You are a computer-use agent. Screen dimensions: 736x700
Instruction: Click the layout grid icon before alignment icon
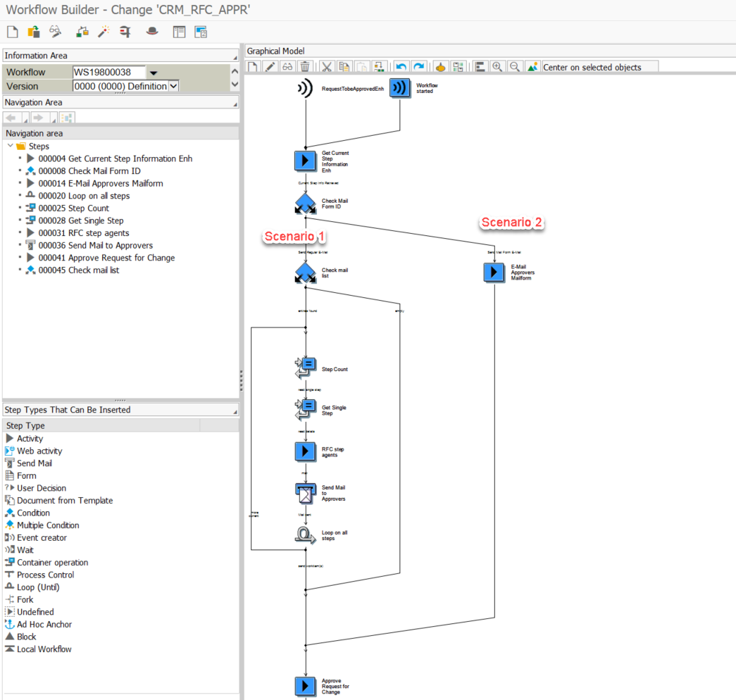click(x=458, y=67)
